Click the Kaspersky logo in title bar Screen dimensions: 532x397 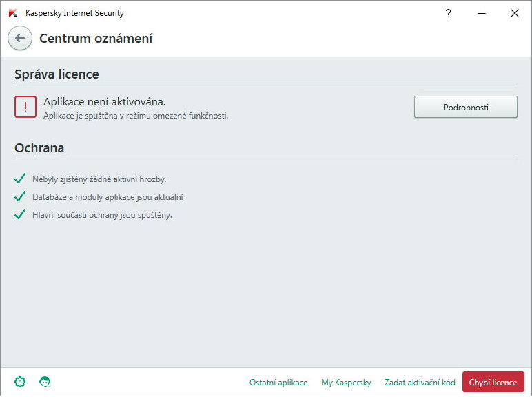click(x=13, y=13)
